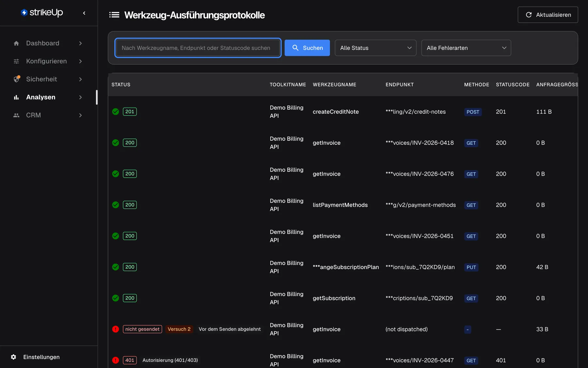Click the red error icon for 401 row
This screenshot has width=588, height=368.
coord(116,360)
